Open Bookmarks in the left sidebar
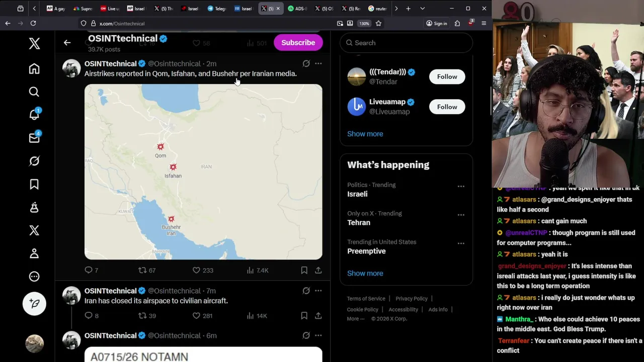This screenshot has height=362, width=644. (x=34, y=185)
